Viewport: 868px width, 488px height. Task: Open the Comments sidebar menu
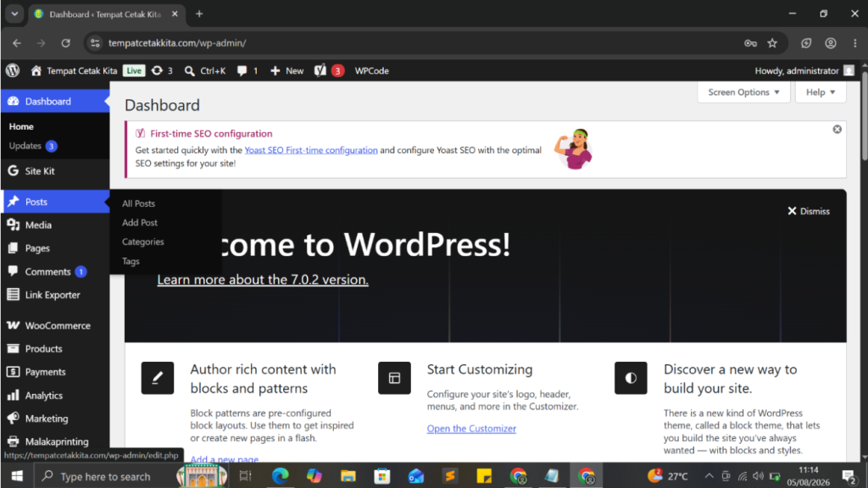(55, 271)
